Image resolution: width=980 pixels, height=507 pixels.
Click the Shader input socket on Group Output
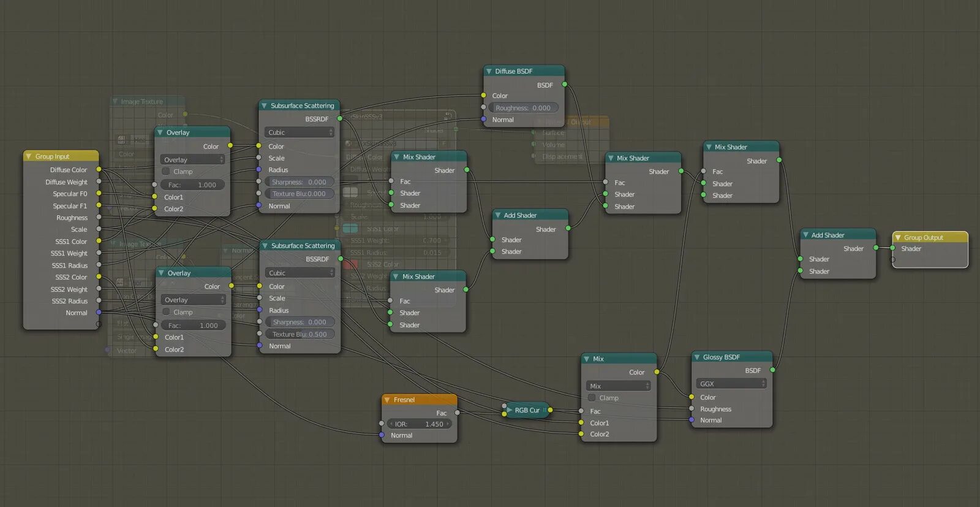pos(892,248)
